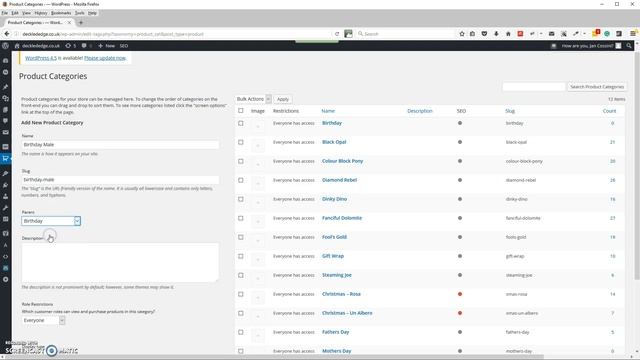Open Comments icon in admin sidebar
The image size is (640, 360).
point(5,121)
